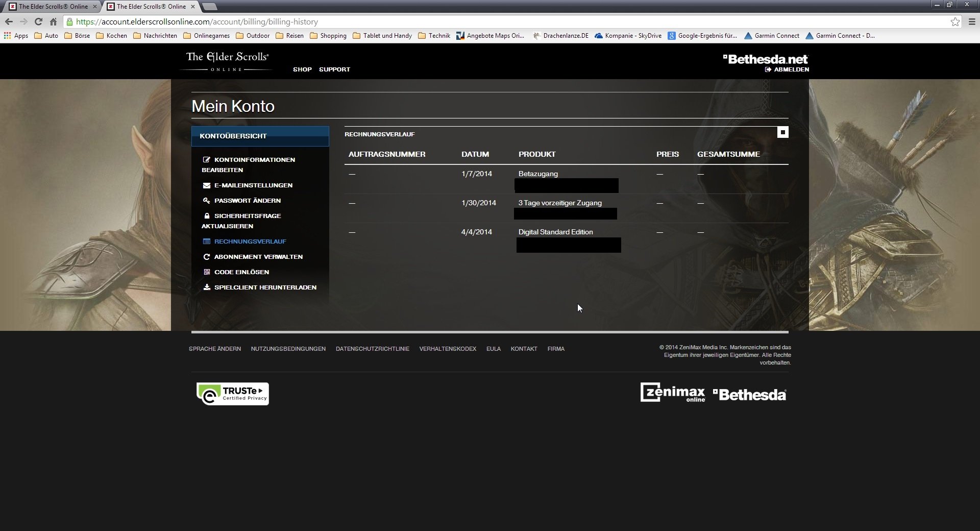980x531 pixels.
Task: Reload the page with the refresh icon
Action: pos(38,21)
